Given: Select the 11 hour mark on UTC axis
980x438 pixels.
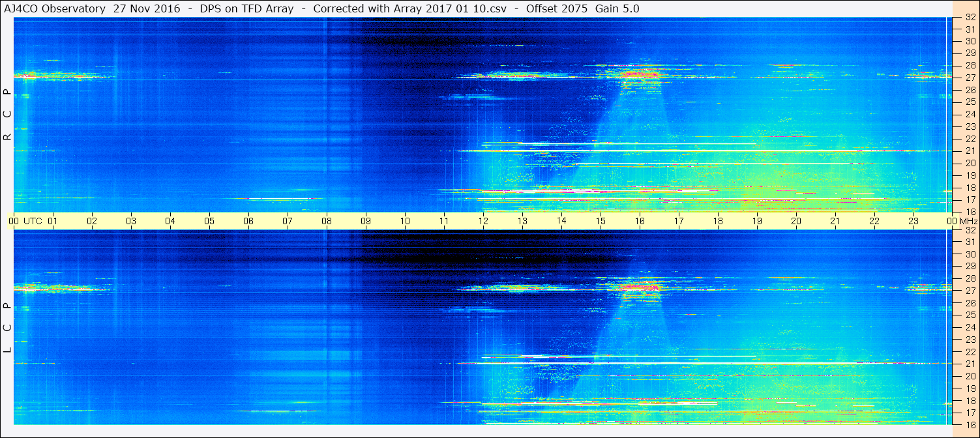Looking at the screenshot, I should (444, 221).
